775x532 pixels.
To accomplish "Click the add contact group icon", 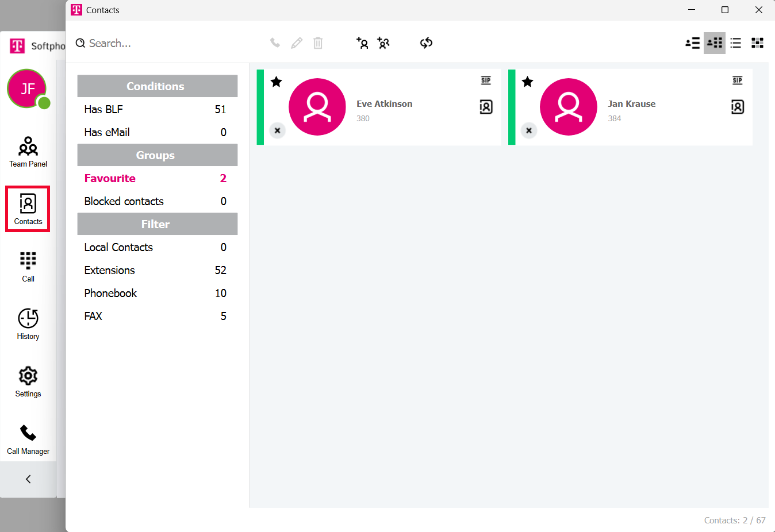I will (383, 43).
